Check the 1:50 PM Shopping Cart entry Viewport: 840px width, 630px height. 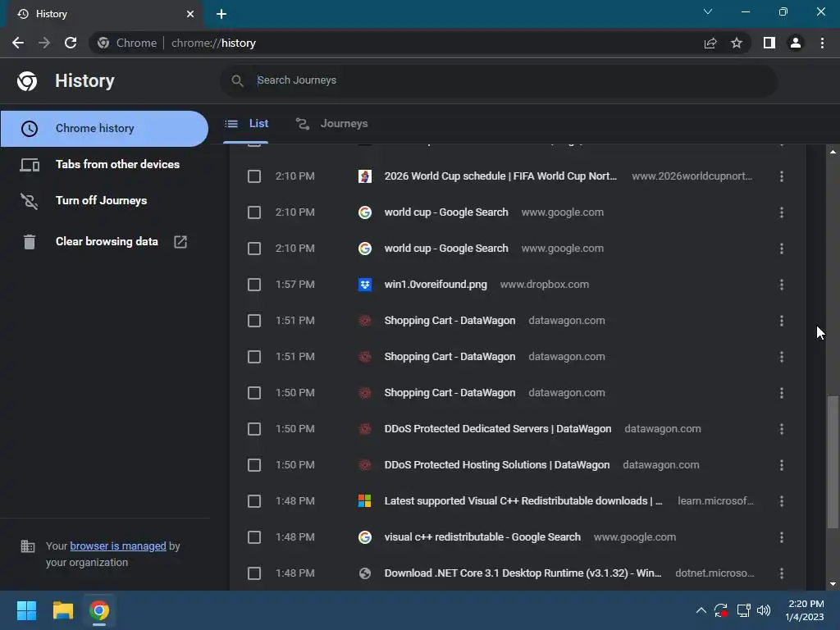tap(254, 393)
